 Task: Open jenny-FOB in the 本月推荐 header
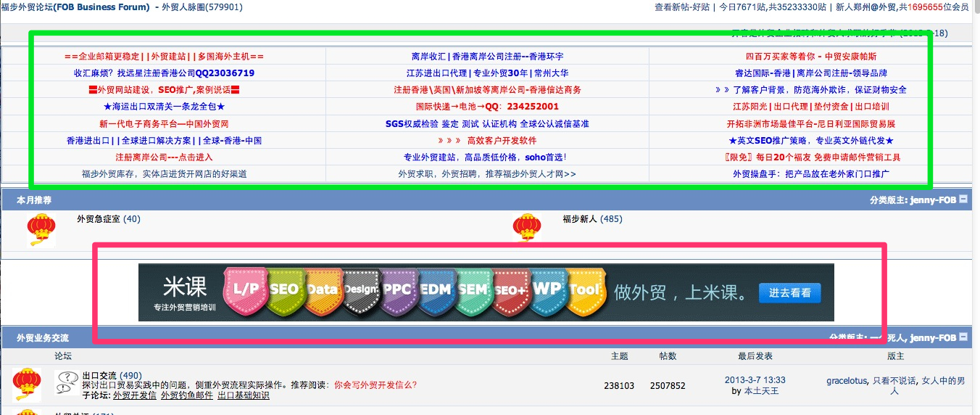[934, 200]
